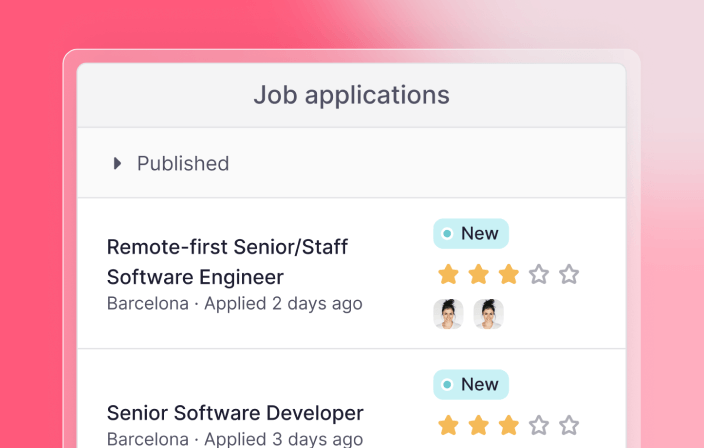The width and height of the screenshot is (704, 448).
Task: Click the Published section label
Action: point(183,163)
